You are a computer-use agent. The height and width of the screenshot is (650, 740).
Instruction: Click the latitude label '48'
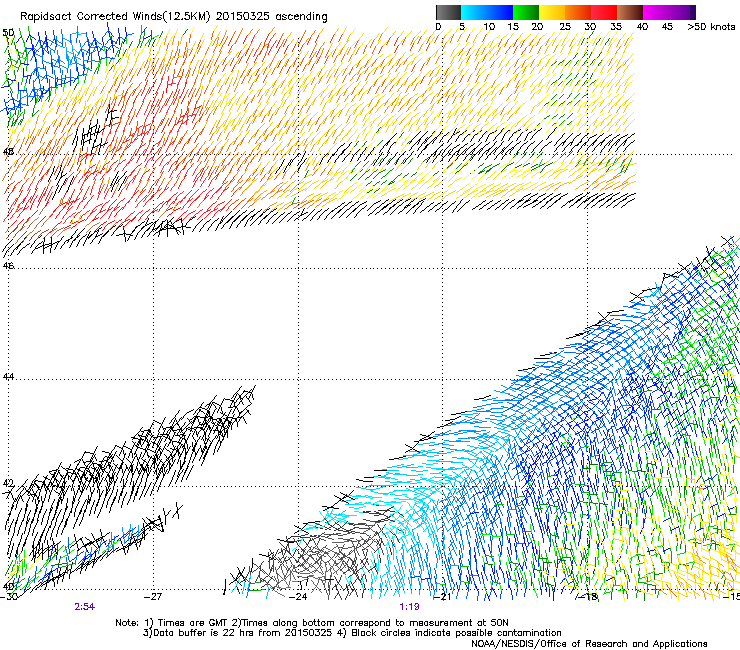point(8,152)
